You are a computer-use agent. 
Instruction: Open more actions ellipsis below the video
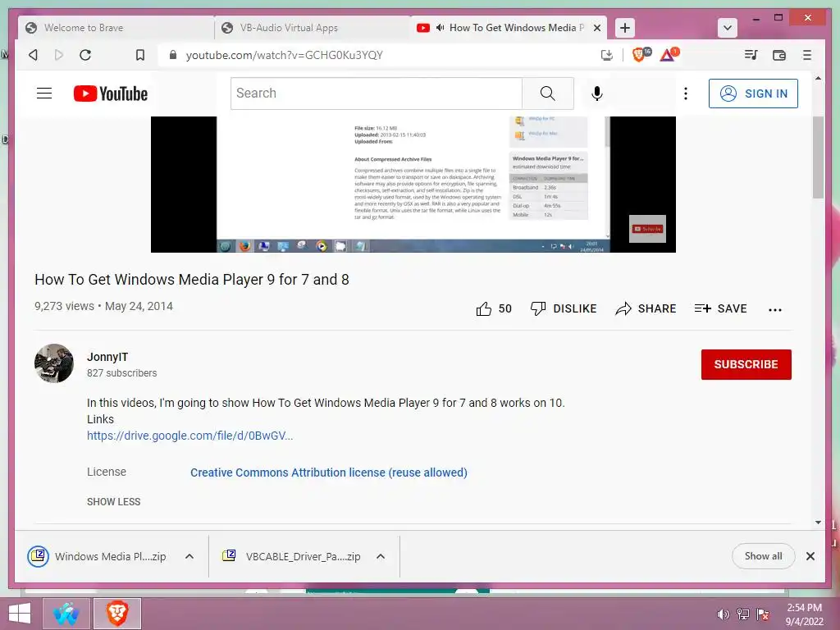[774, 309]
